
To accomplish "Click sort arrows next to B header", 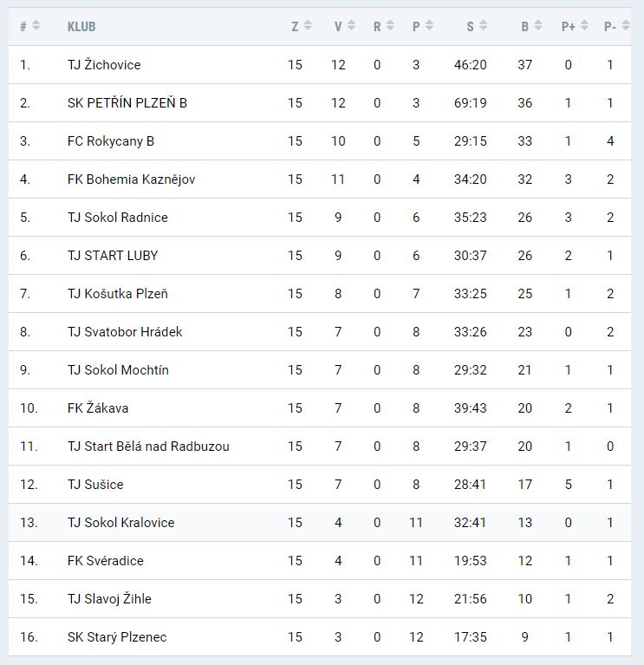I will pyautogui.click(x=538, y=26).
